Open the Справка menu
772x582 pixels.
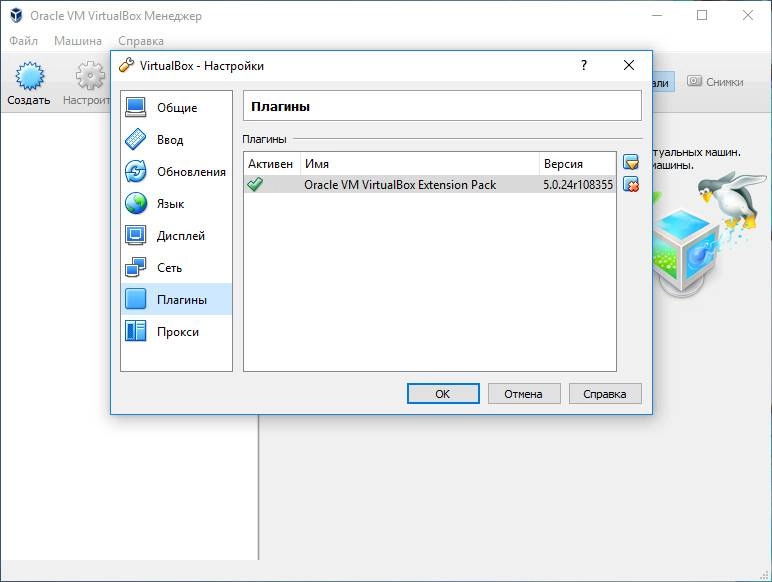coord(141,41)
